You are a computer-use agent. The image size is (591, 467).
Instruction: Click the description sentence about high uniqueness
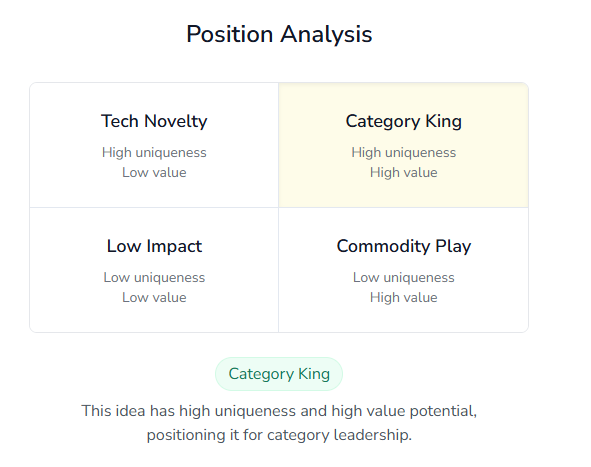click(279, 423)
